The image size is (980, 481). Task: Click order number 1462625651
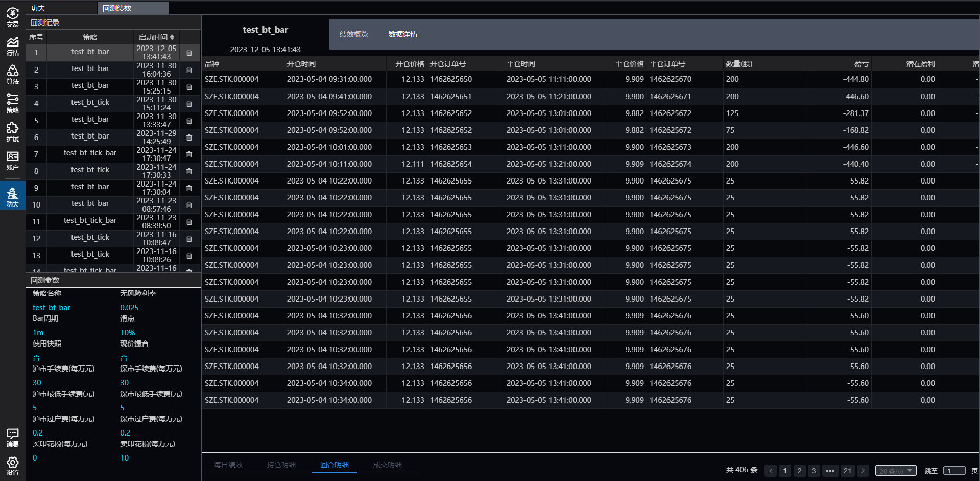(x=451, y=96)
